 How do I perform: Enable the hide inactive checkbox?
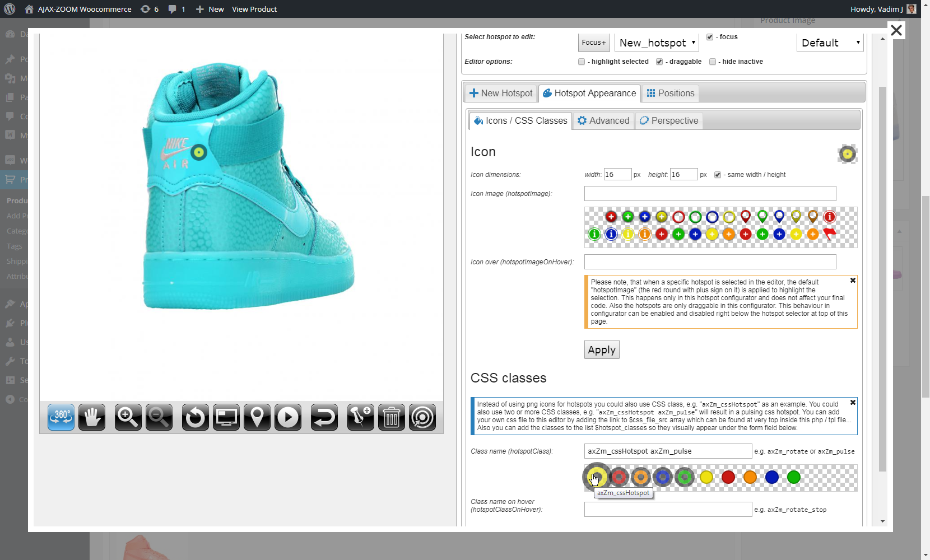713,62
